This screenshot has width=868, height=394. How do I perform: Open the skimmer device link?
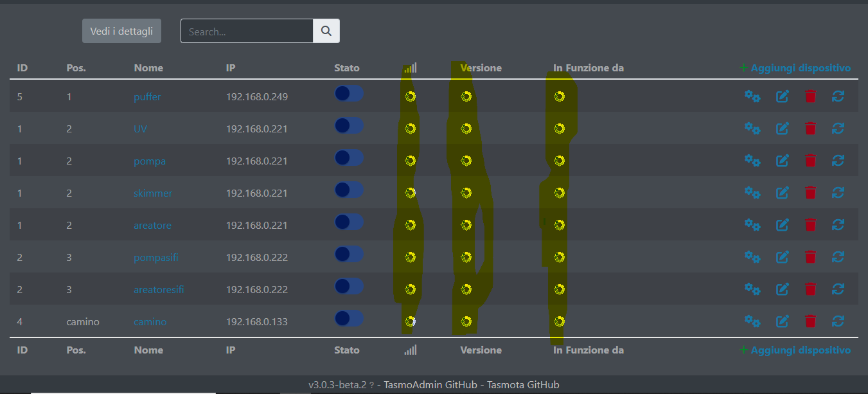coord(153,193)
